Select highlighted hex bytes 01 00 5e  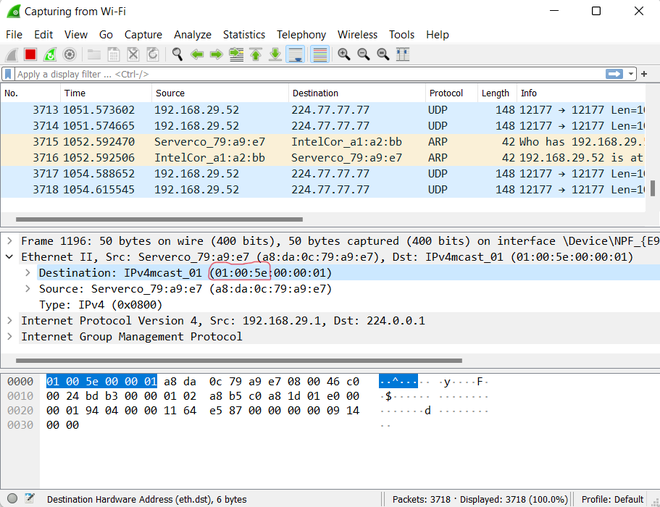tap(101, 382)
